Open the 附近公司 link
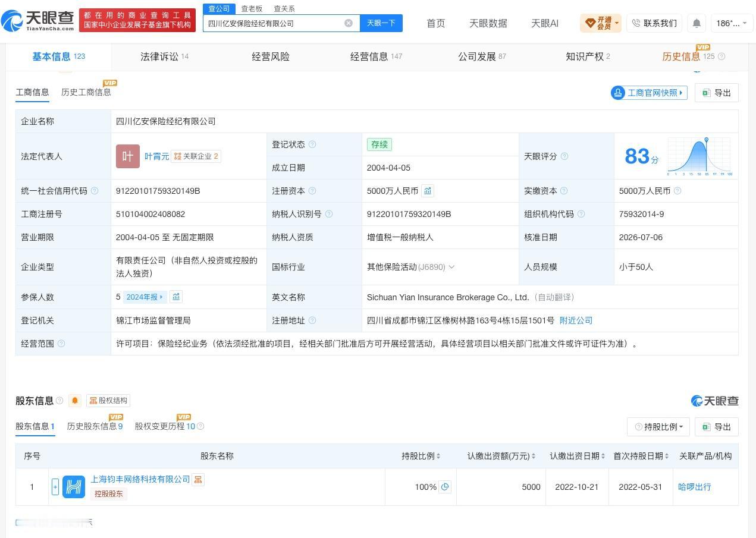This screenshot has height=538, width=756. (x=576, y=320)
